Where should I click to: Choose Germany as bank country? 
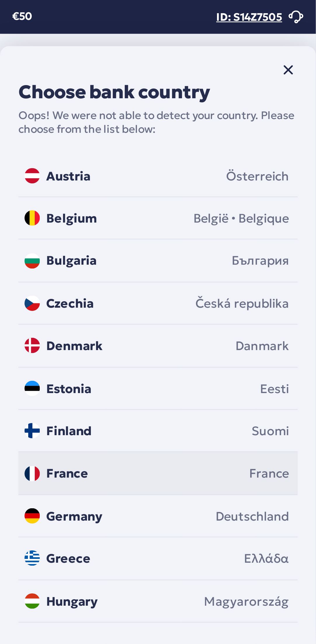click(158, 516)
